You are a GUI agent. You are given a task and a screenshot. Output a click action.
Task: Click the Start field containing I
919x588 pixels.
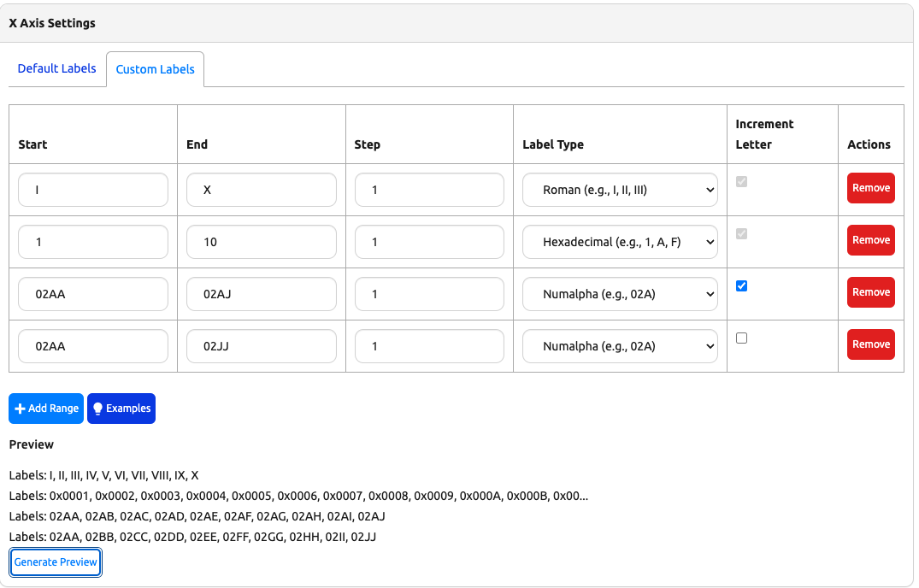click(x=93, y=190)
